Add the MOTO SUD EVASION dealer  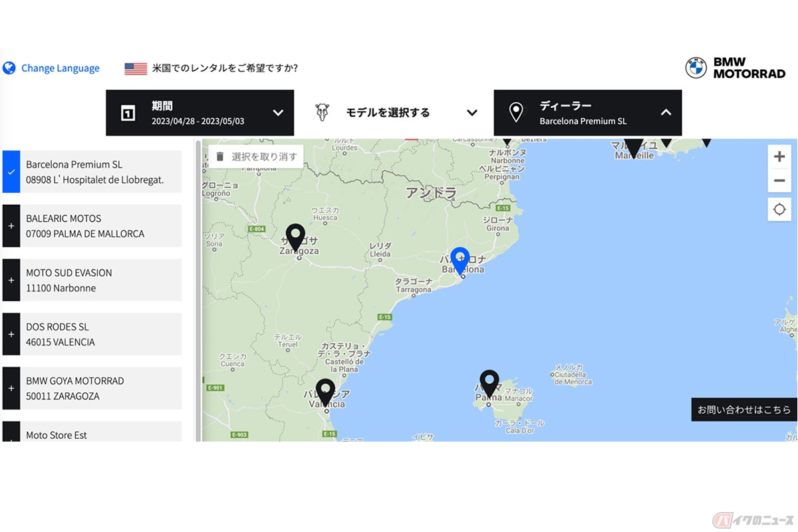pos(11,280)
